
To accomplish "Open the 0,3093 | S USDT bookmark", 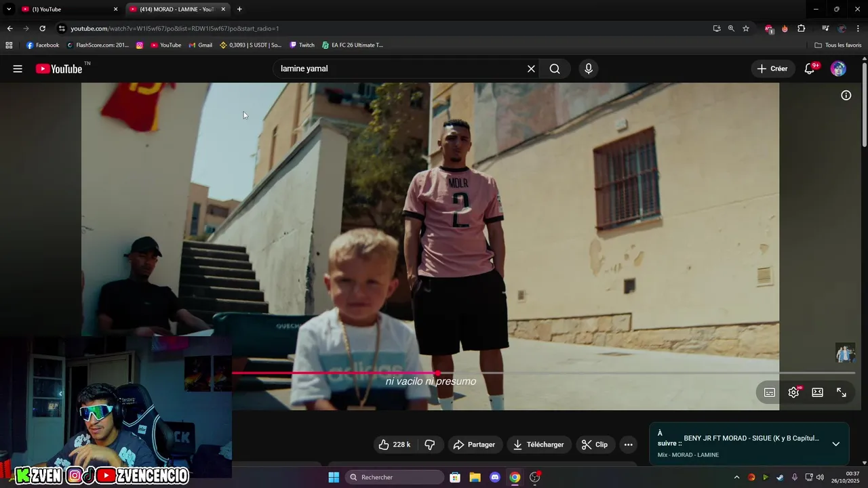I will click(250, 45).
